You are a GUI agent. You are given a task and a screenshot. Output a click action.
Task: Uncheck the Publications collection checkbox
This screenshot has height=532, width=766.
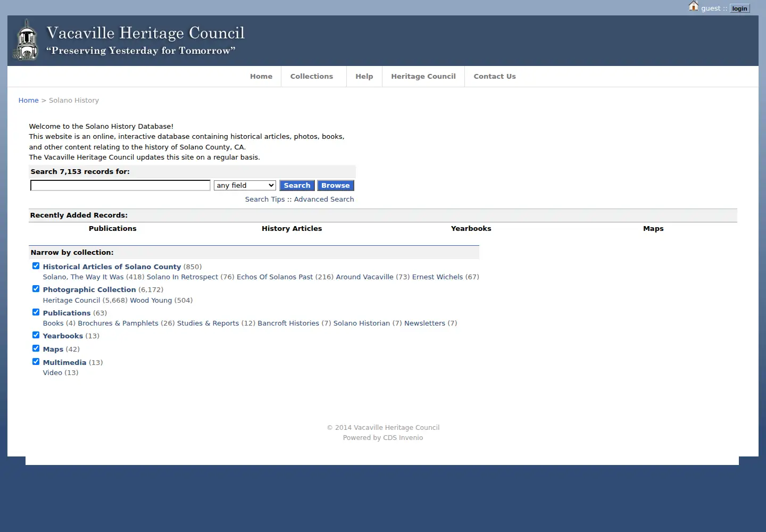pyautogui.click(x=36, y=312)
